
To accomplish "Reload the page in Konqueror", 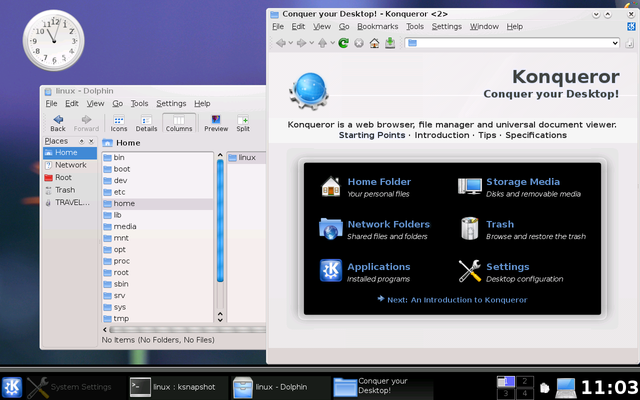I will 344,43.
